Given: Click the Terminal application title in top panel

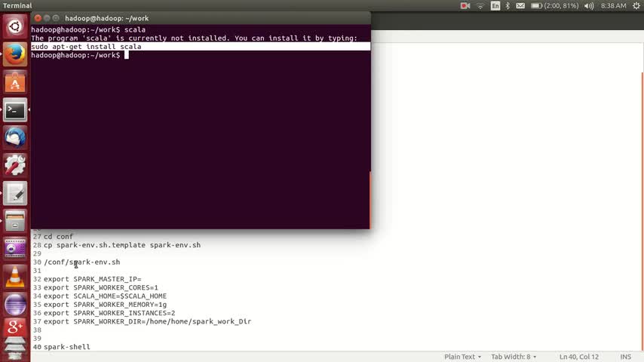Looking at the screenshot, I should click(17, 6).
